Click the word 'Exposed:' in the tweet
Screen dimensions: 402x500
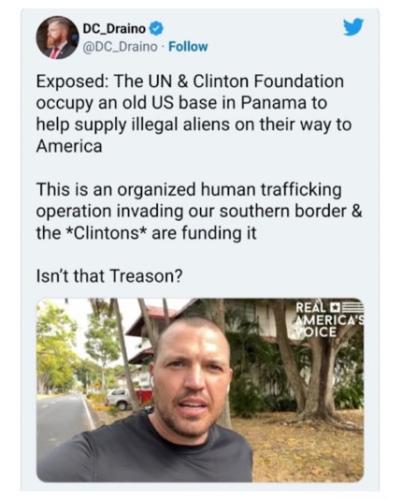point(72,81)
